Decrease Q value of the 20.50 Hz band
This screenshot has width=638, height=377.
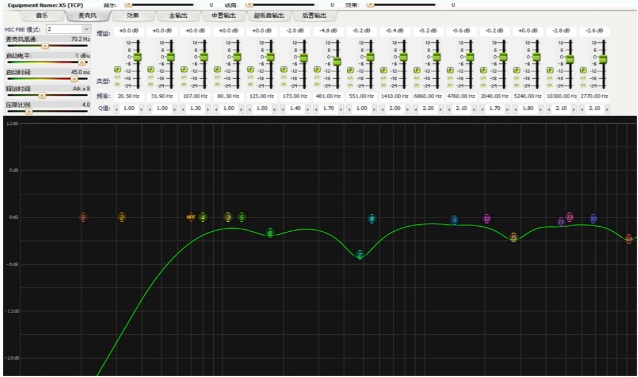pyautogui.click(x=116, y=109)
